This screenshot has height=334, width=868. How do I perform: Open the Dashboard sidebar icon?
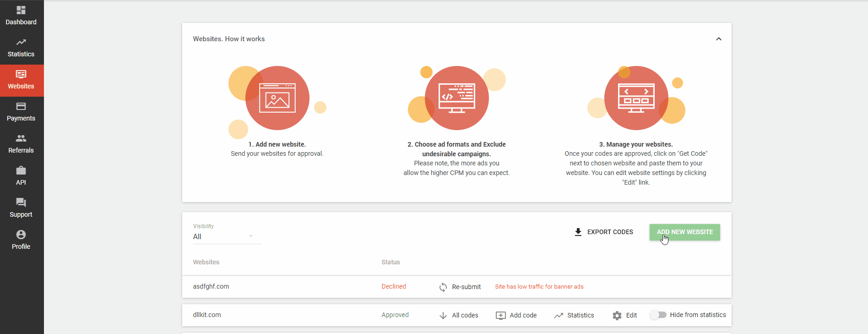click(x=21, y=10)
